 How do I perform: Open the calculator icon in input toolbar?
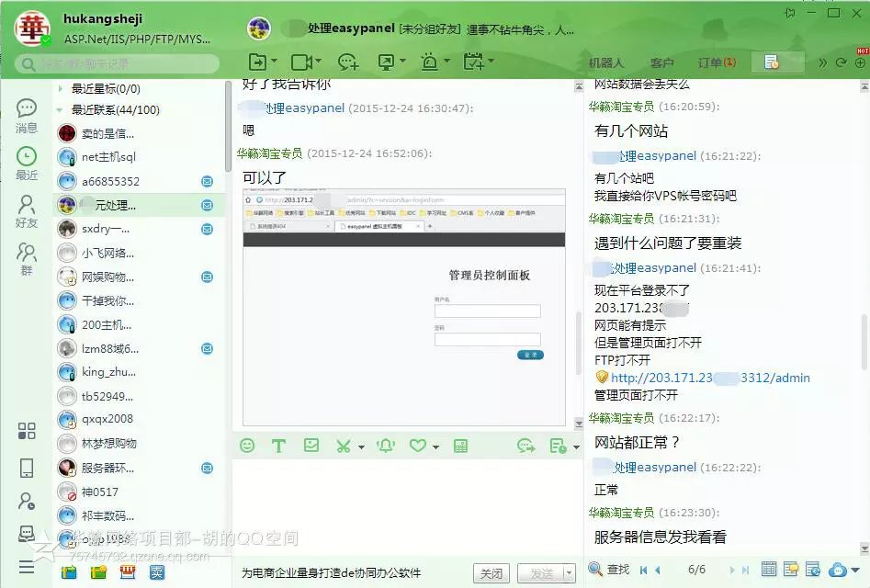tap(460, 446)
